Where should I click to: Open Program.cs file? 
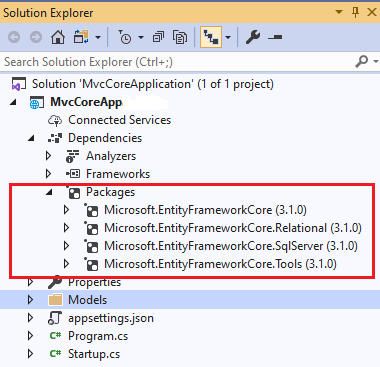click(x=98, y=336)
